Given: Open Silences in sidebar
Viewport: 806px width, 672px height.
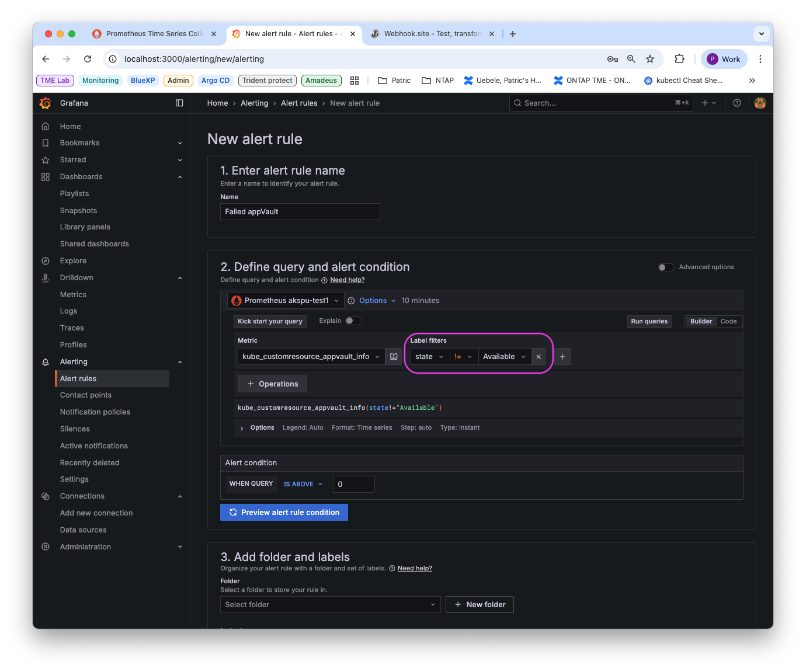Looking at the screenshot, I should click(x=75, y=429).
